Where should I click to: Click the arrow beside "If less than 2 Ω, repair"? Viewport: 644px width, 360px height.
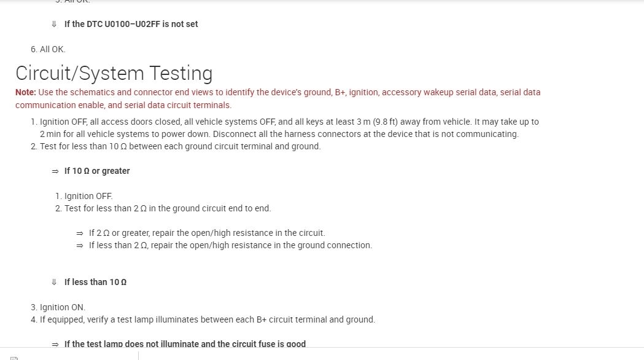tap(79, 246)
